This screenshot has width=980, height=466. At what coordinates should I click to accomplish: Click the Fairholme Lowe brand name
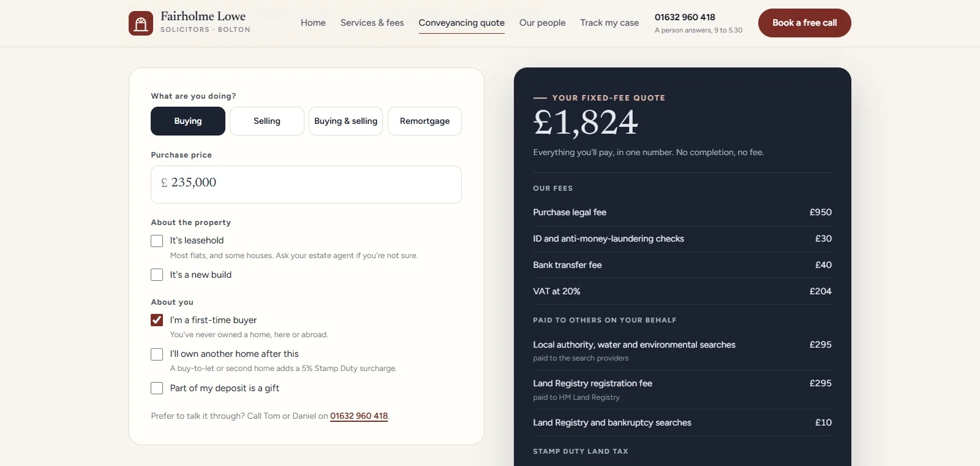pos(203,17)
